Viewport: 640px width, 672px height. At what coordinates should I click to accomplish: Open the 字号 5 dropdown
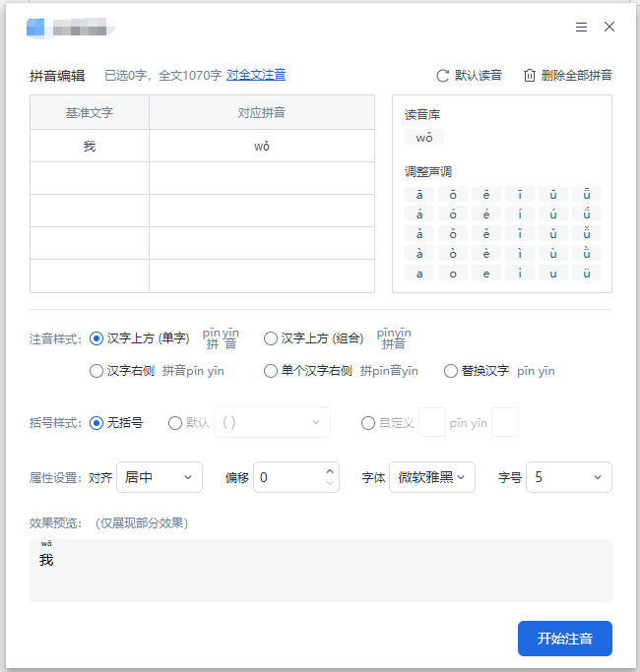coord(569,477)
